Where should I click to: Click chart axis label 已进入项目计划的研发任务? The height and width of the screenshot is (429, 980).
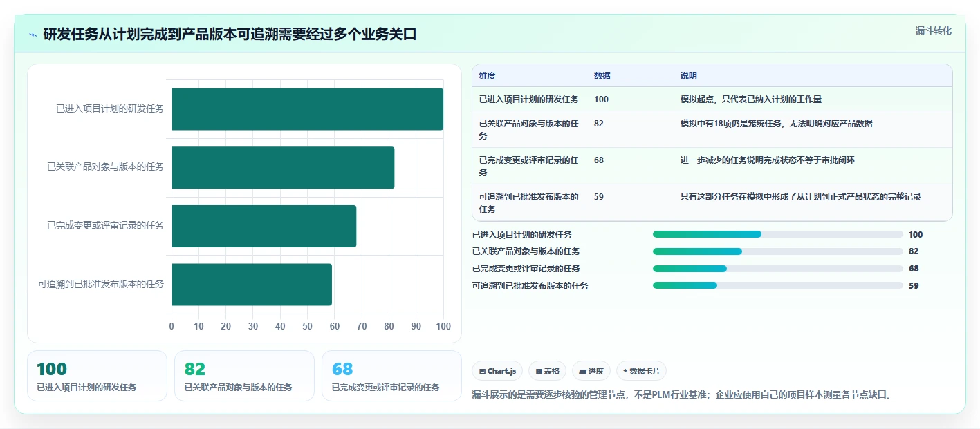[x=110, y=108]
